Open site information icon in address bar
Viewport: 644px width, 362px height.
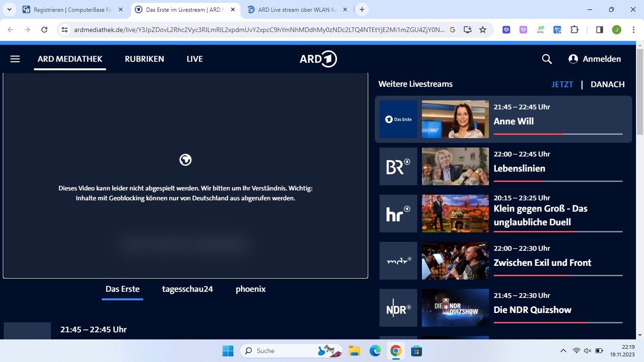point(65,30)
